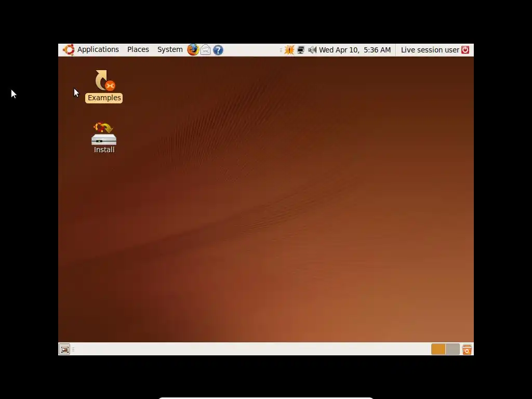Image resolution: width=532 pixels, height=399 pixels.
Task: Open the Places menu
Action: pyautogui.click(x=138, y=49)
